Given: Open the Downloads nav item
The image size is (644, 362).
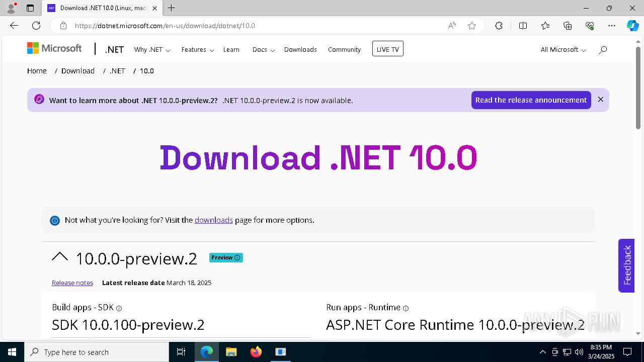Looking at the screenshot, I should pyautogui.click(x=300, y=49).
